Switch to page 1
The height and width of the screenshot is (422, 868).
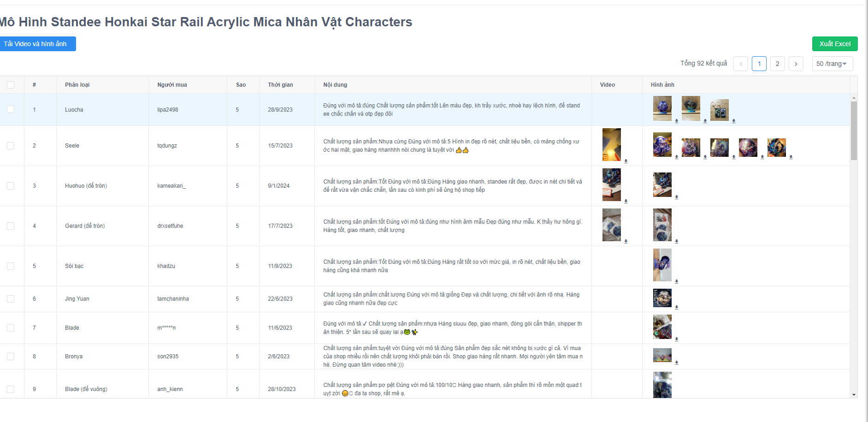[x=759, y=64]
